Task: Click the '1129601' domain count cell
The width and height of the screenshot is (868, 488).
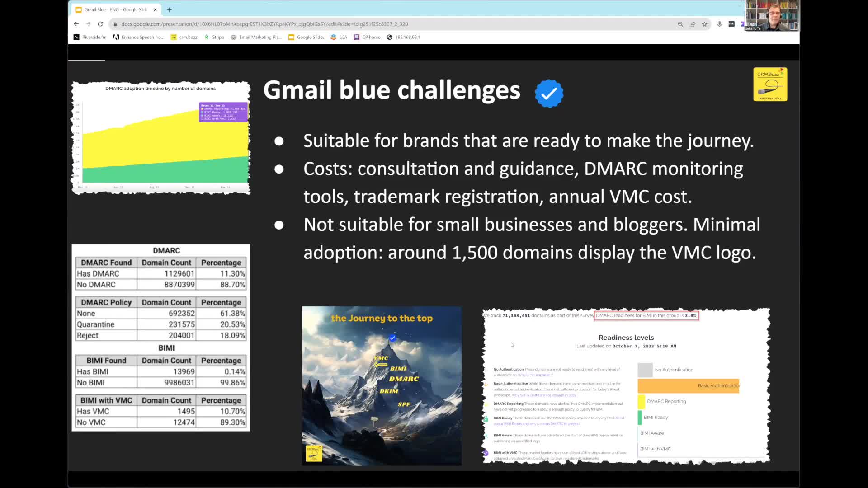Action: pos(167,274)
